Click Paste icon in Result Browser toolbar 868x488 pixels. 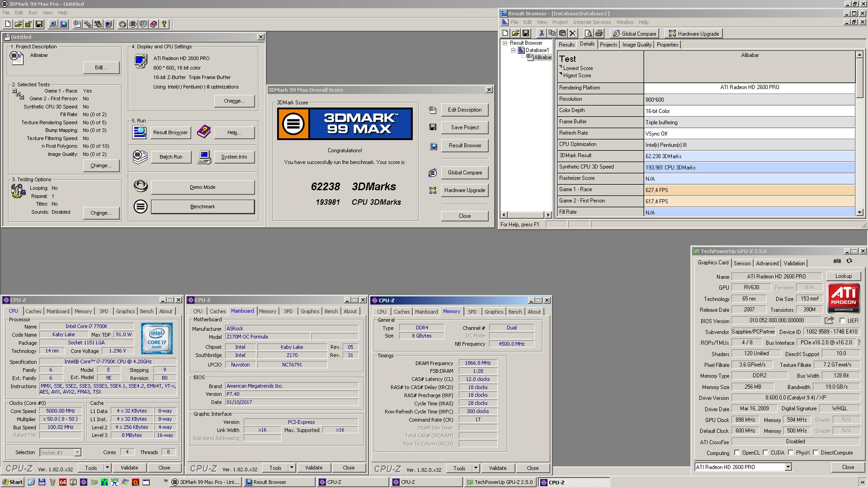point(562,33)
